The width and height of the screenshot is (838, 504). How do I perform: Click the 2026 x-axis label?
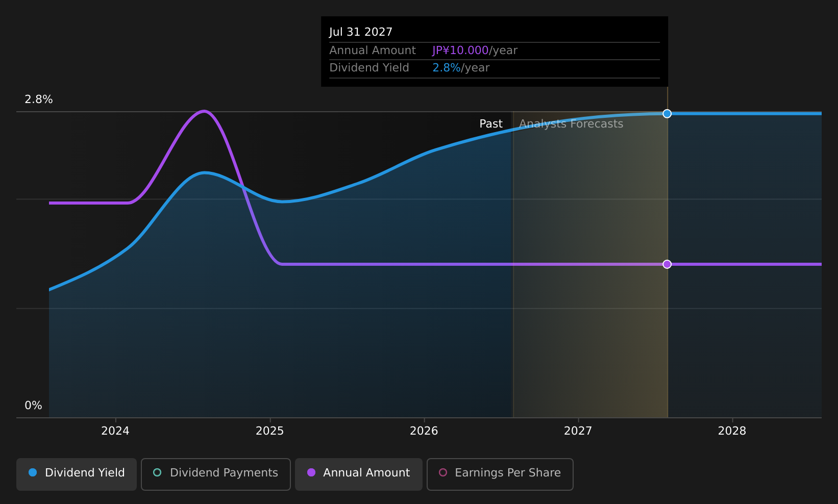tap(424, 431)
